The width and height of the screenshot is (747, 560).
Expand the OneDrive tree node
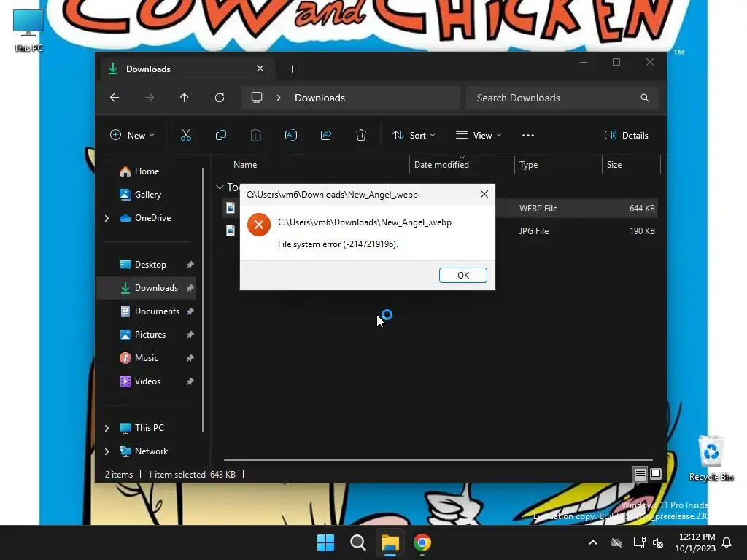(107, 218)
